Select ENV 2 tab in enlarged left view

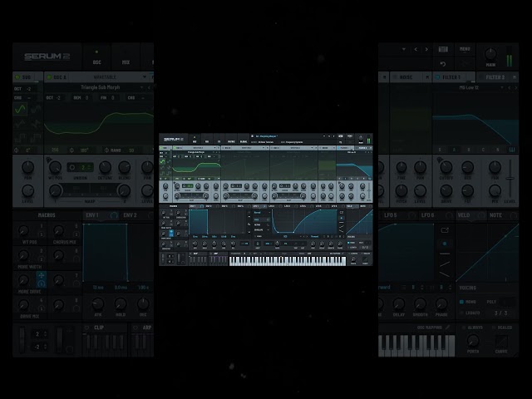point(130,215)
